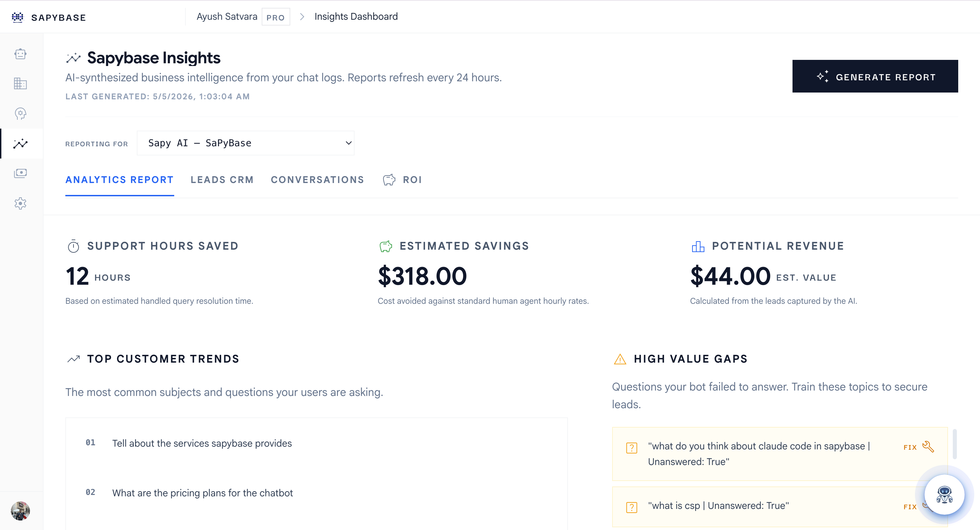Click 'High Value Gaps' heading
This screenshot has width=980, height=530.
[690, 359]
